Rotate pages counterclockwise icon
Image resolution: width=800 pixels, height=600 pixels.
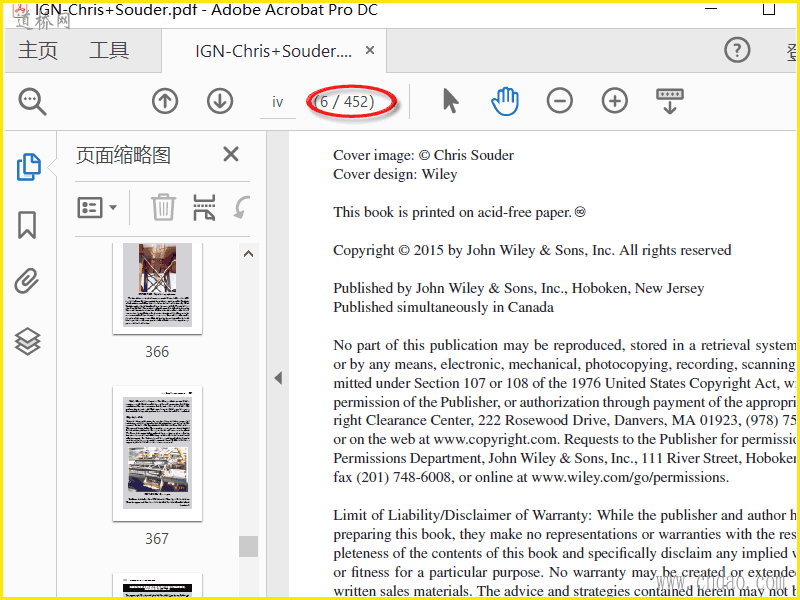click(x=241, y=208)
